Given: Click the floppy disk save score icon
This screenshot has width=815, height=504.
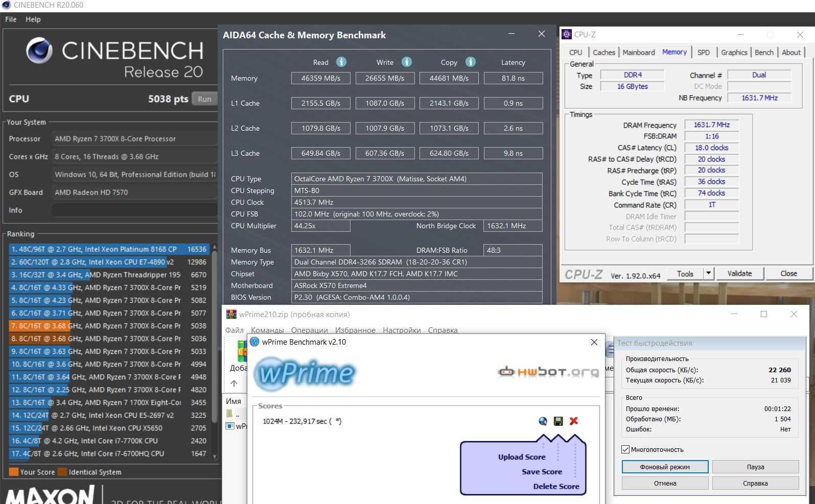Looking at the screenshot, I should [558, 421].
